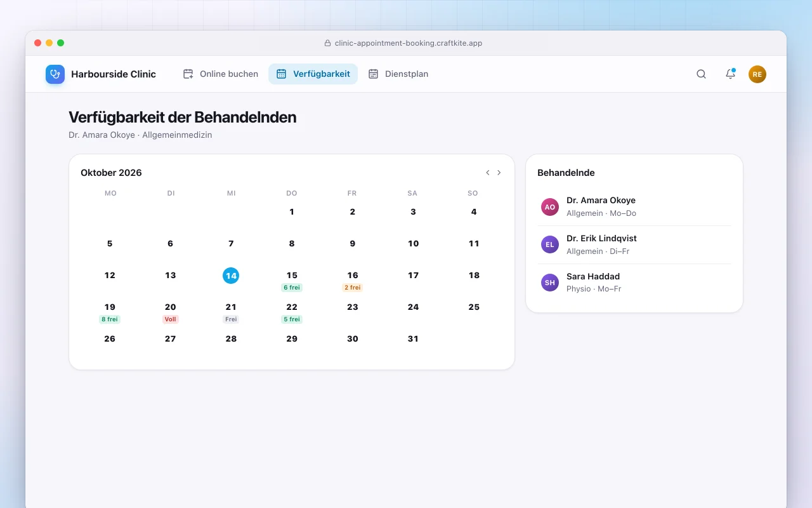
Task: Click the AO avatar of Dr. Amara Okoye
Action: pos(550,207)
